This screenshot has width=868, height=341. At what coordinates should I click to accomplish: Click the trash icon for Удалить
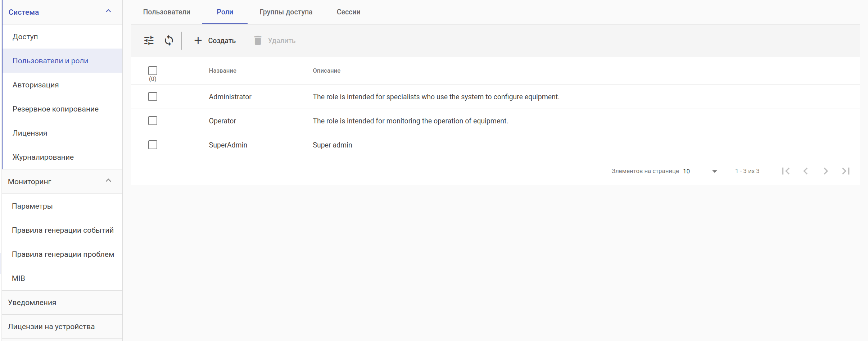[258, 41]
